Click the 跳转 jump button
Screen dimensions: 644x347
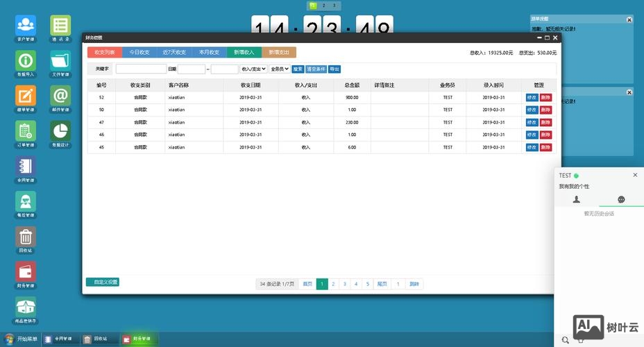tap(414, 284)
